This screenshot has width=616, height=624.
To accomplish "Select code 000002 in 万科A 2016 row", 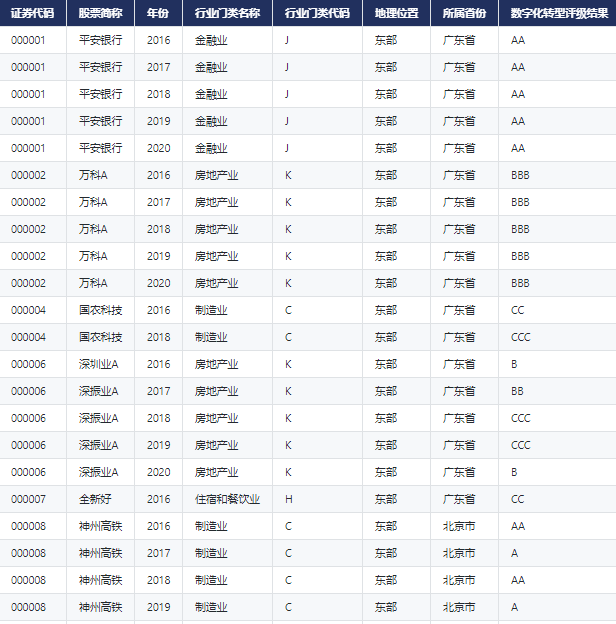I will [28, 175].
